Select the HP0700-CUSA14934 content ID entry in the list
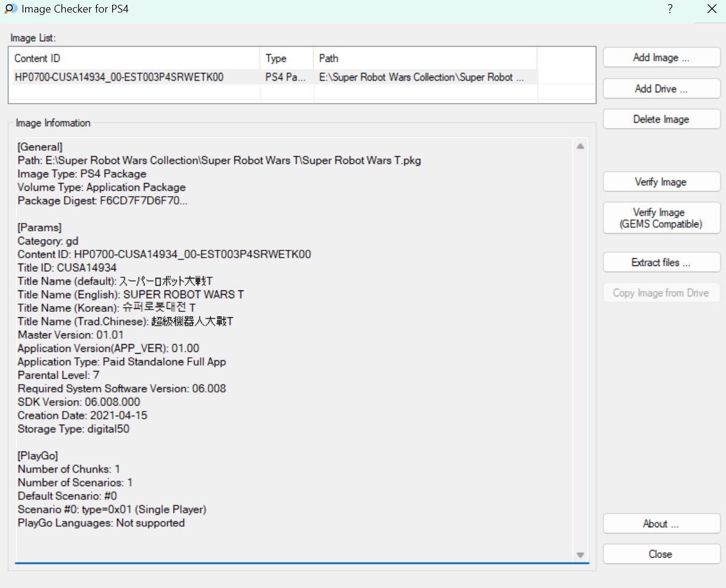 [x=119, y=77]
